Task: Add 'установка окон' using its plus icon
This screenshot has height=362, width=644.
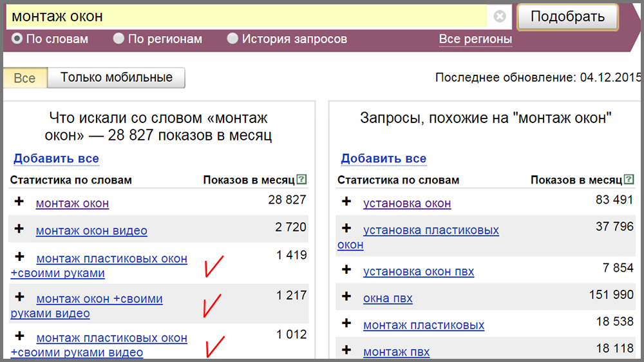Action: click(x=346, y=202)
